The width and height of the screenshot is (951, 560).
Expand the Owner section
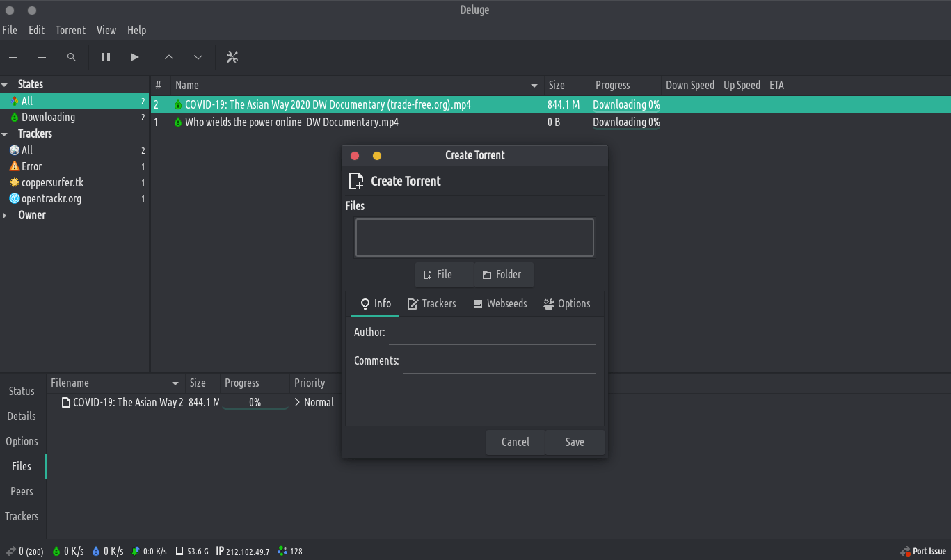click(x=5, y=215)
